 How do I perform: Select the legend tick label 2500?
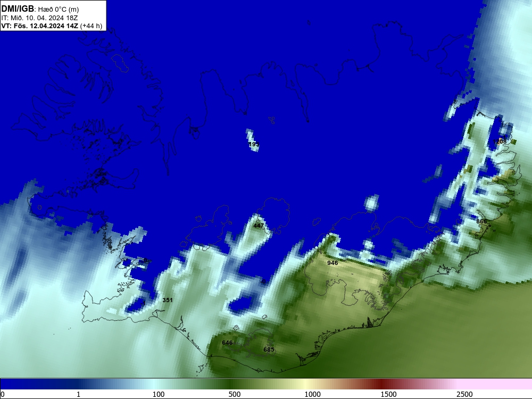tap(464, 394)
